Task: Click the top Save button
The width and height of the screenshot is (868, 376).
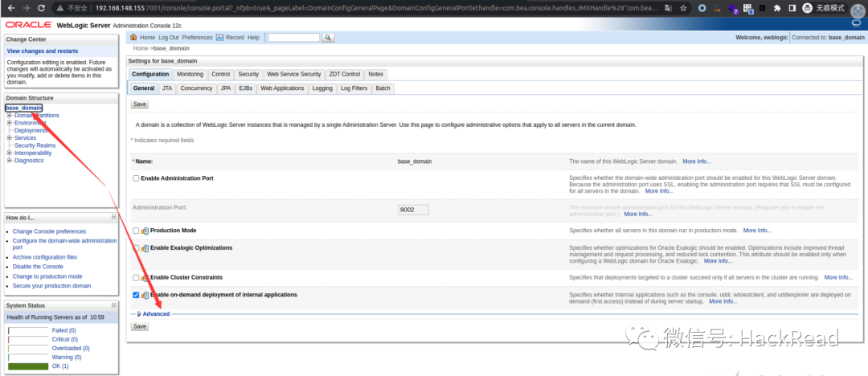Action: (140, 104)
